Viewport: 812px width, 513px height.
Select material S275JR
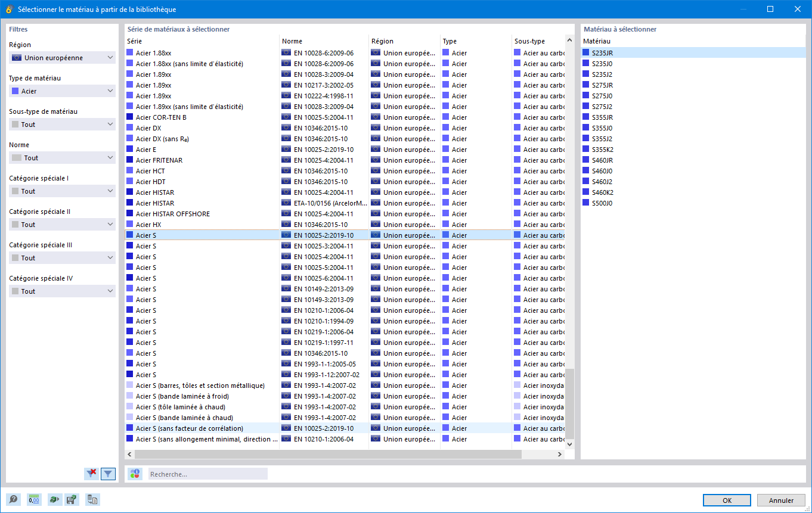point(693,85)
